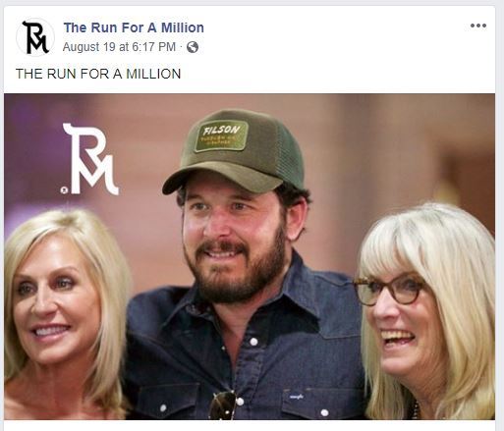Select the post caption THE RUN FOR A MILLION
Image resolution: width=504 pixels, height=431 pixels.
coord(98,74)
